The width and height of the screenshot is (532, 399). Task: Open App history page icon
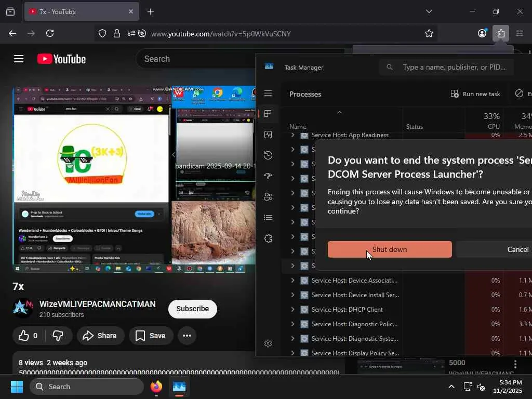268,155
